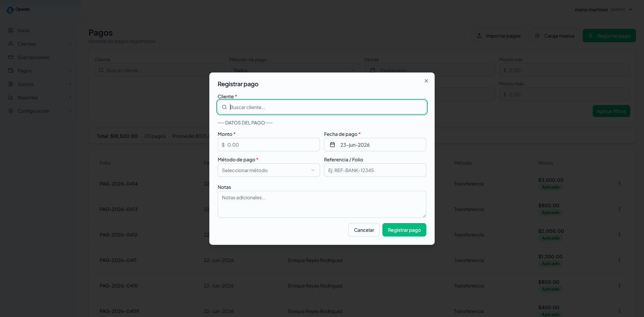The height and width of the screenshot is (317, 644).
Task: Open Suscripciones in sidebar
Action: [33, 57]
